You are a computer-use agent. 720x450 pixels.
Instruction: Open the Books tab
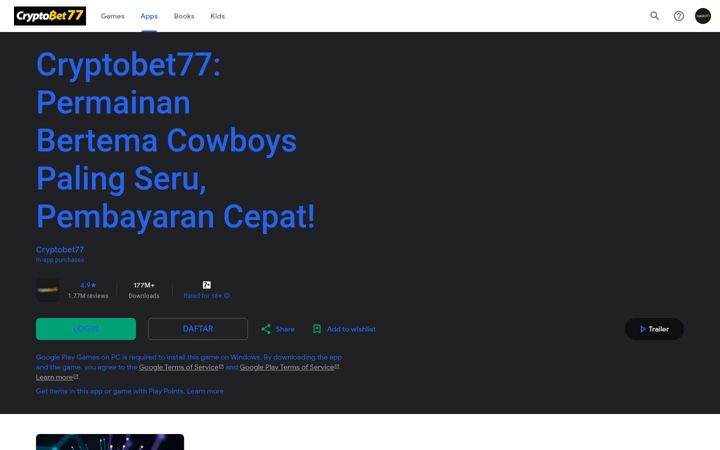(x=184, y=16)
